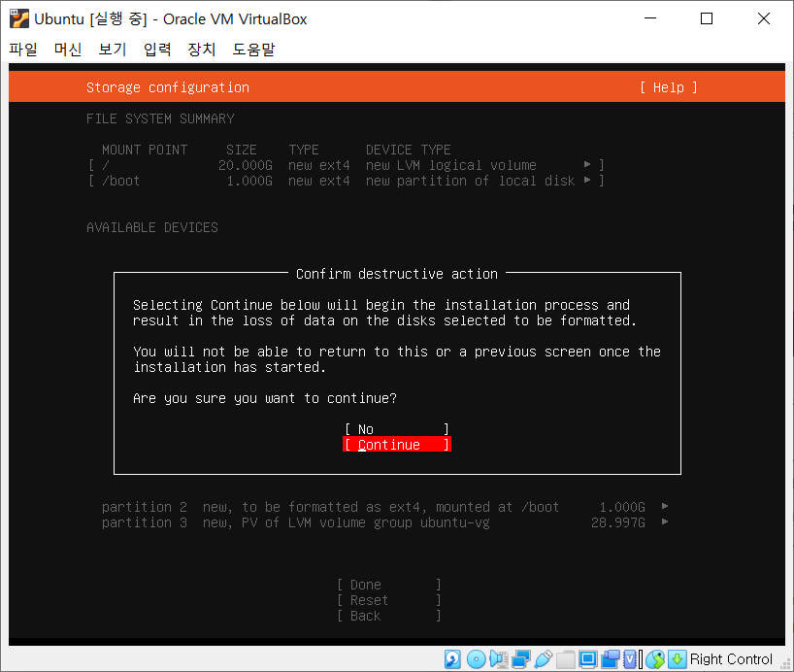Select the '/boot' mount point entry
The height and width of the screenshot is (672, 794).
tap(121, 181)
